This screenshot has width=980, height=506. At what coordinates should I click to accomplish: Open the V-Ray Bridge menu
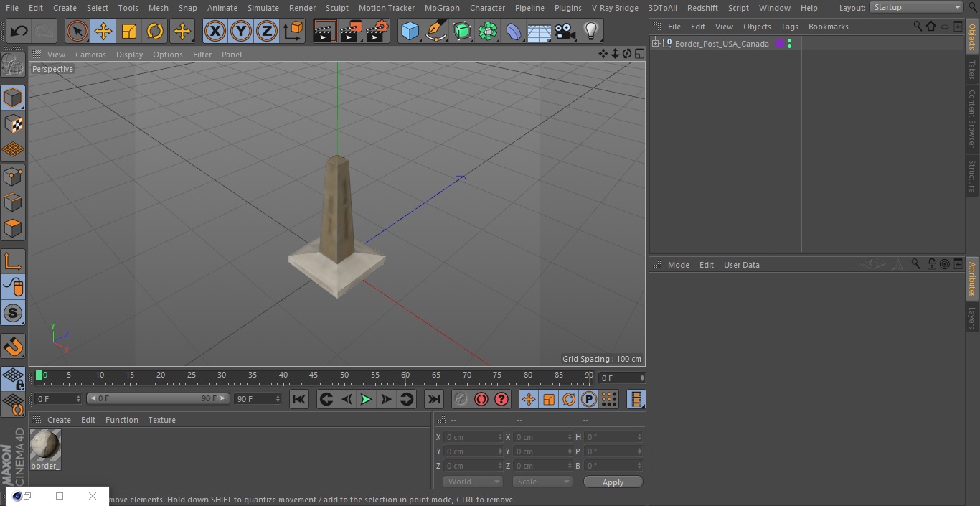point(615,7)
